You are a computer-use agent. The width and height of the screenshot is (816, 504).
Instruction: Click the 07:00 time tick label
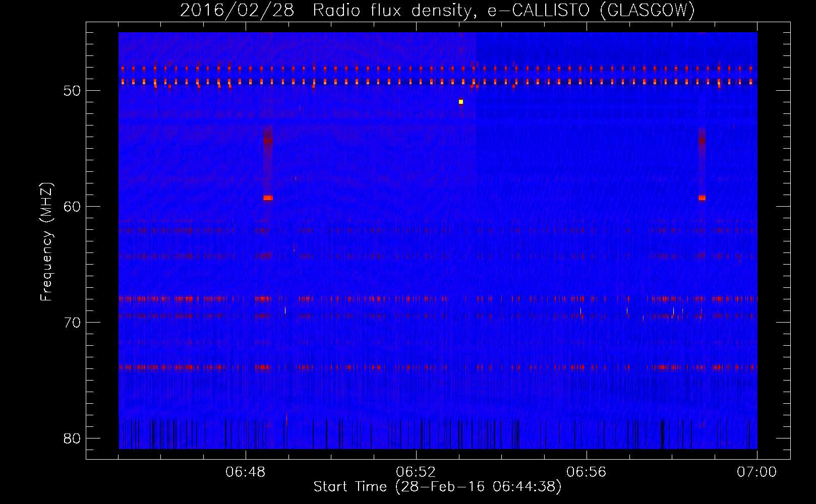757,472
